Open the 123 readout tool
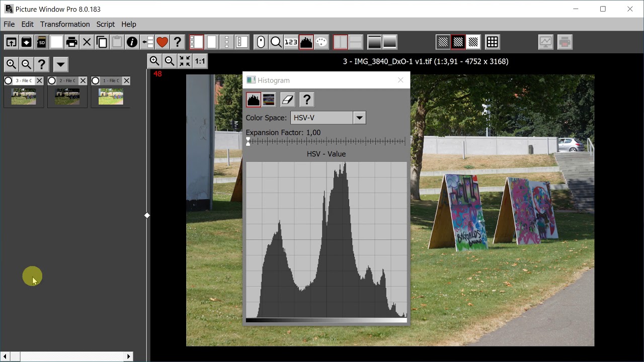 click(x=291, y=42)
